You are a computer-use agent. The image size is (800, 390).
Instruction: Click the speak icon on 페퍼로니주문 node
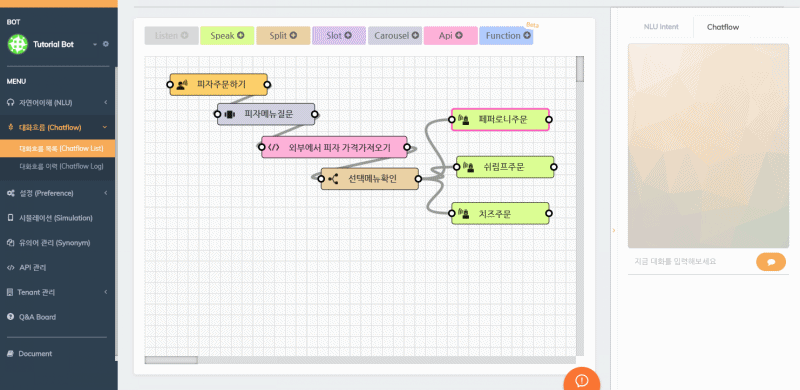pos(464,120)
